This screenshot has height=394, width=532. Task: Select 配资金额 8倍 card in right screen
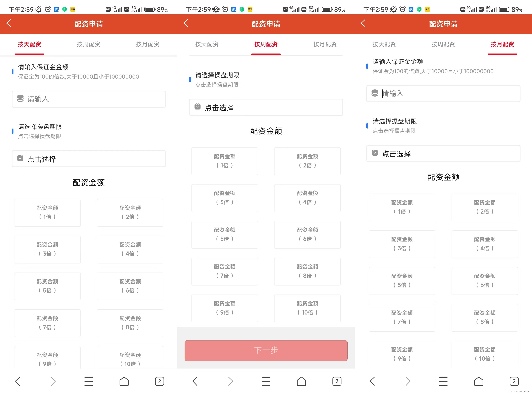pos(485,318)
